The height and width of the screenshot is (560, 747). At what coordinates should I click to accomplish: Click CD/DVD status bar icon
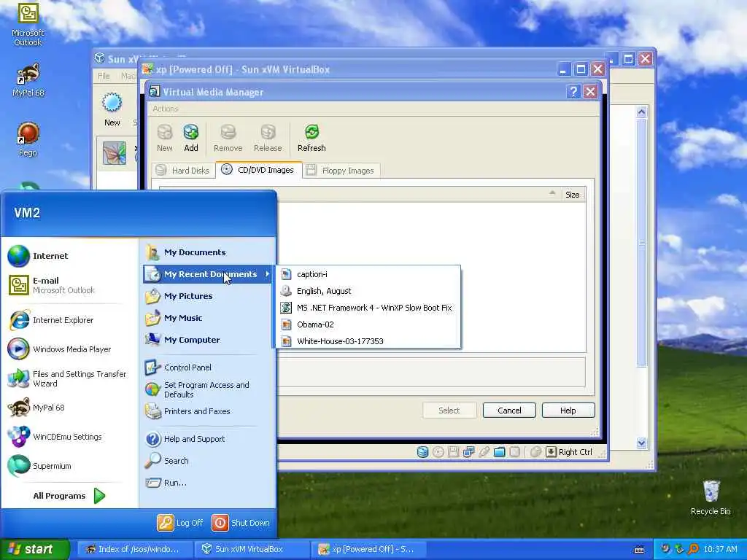(438, 452)
